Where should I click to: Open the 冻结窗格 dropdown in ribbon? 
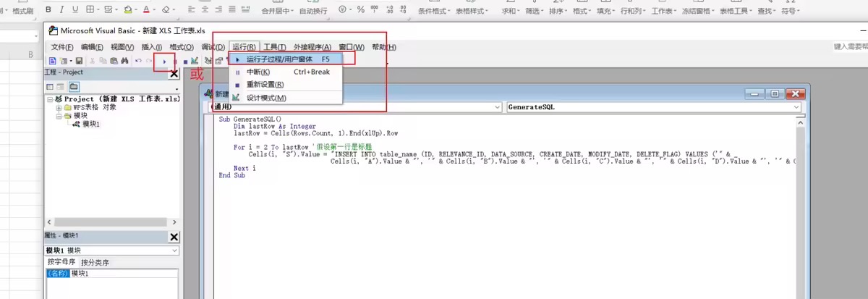pyautogui.click(x=699, y=11)
